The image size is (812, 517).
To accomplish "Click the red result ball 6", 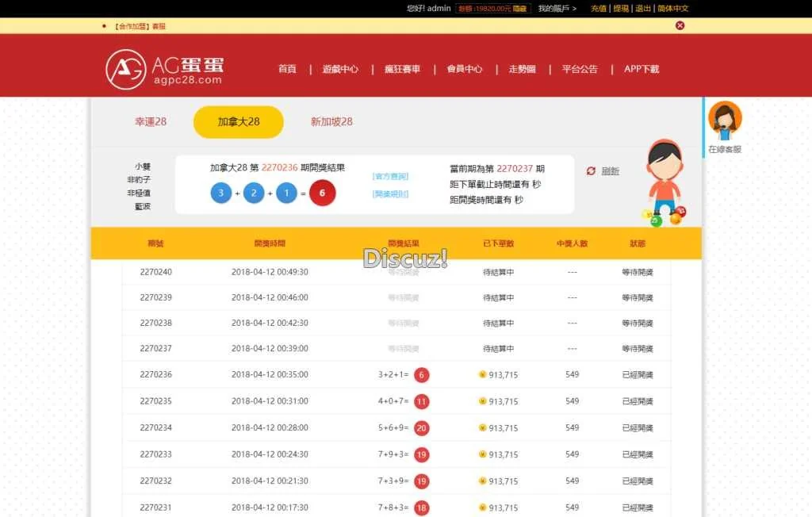I will point(322,193).
